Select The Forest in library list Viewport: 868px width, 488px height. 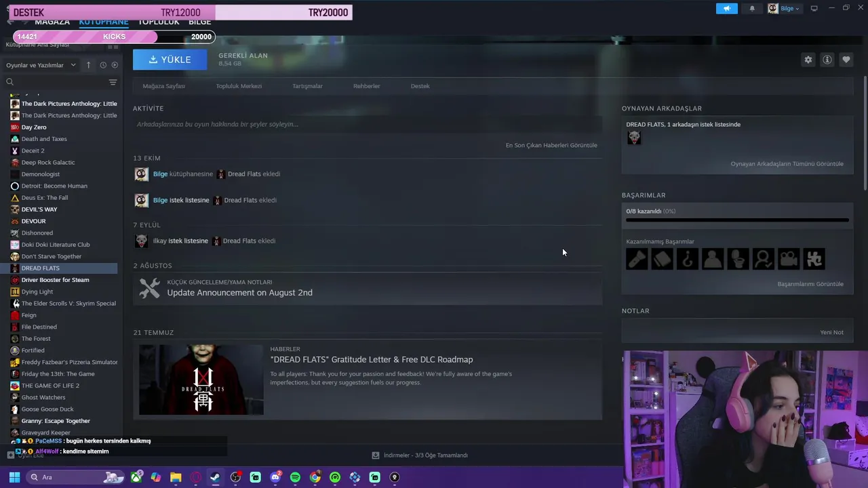36,339
